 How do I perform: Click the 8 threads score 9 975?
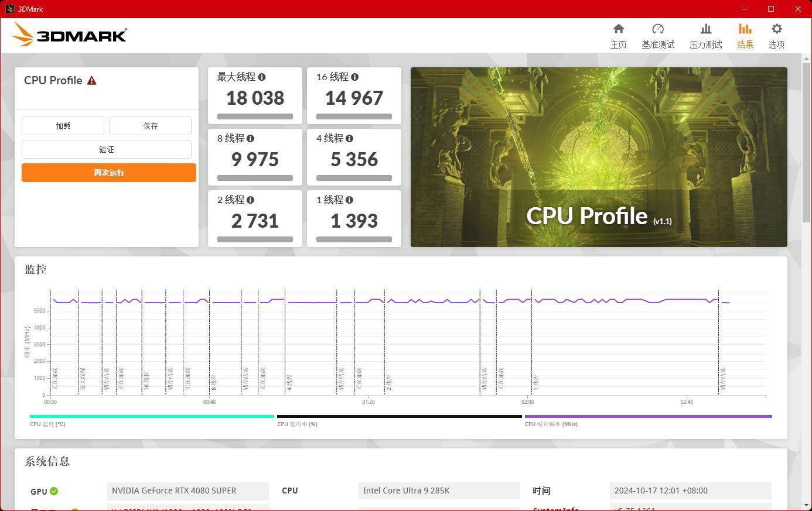255,159
